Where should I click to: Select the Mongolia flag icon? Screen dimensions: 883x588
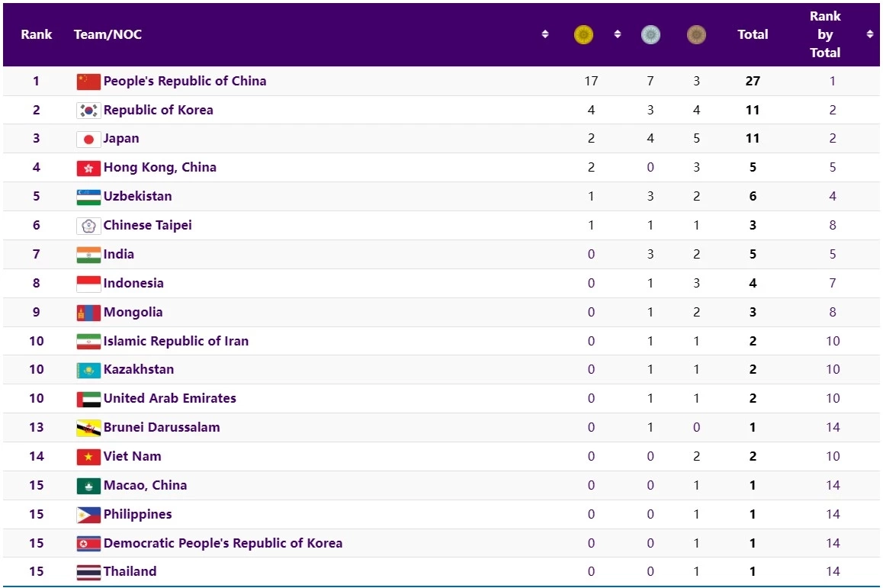pyautogui.click(x=88, y=313)
